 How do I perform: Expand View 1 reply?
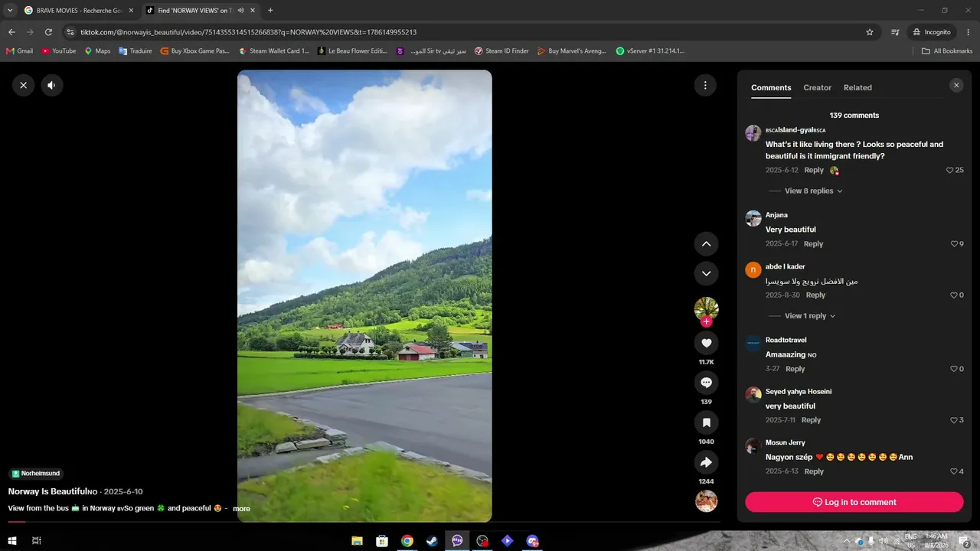coord(809,315)
